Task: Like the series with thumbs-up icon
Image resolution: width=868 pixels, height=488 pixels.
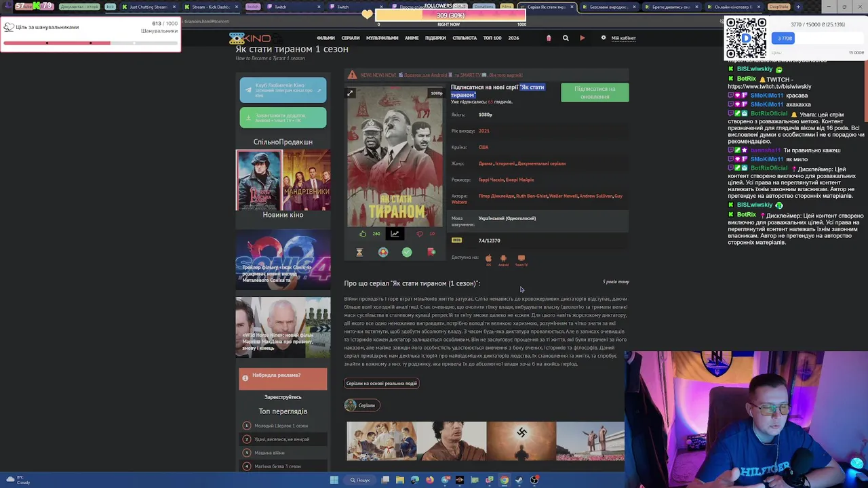Action: [x=363, y=234]
